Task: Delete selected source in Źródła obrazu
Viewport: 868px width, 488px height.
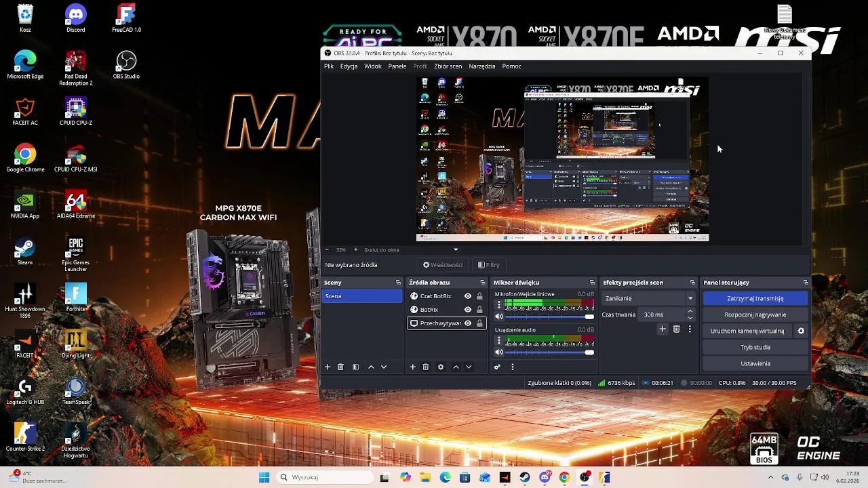Action: pyautogui.click(x=426, y=367)
